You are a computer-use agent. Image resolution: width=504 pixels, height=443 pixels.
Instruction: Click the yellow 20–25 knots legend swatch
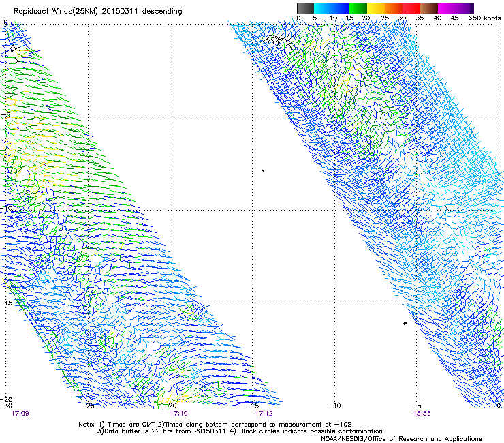point(376,8)
